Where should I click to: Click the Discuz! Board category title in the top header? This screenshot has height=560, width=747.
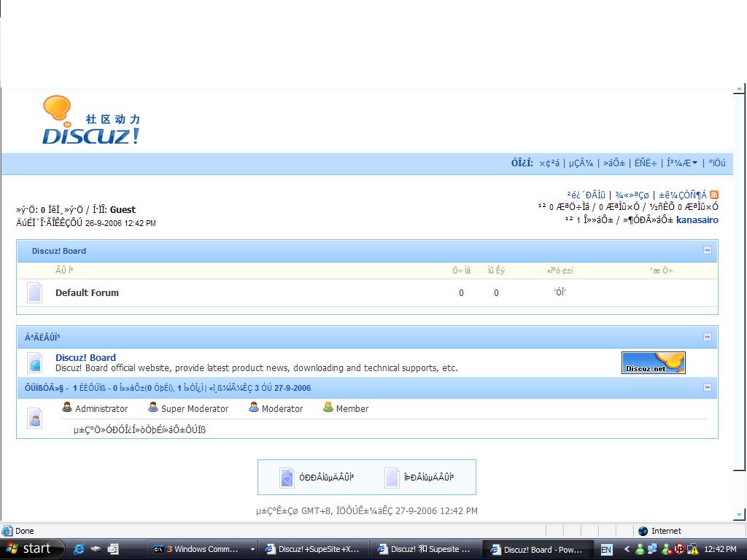pyautogui.click(x=59, y=251)
